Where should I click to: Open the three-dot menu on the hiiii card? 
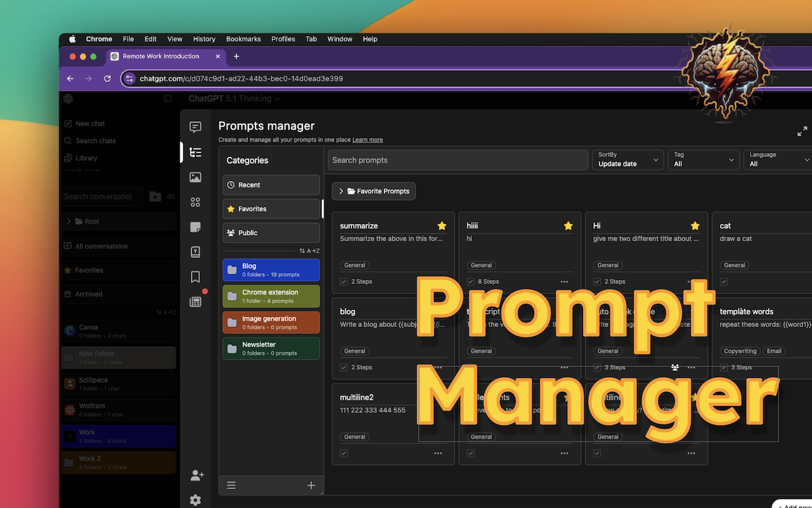coord(565,281)
